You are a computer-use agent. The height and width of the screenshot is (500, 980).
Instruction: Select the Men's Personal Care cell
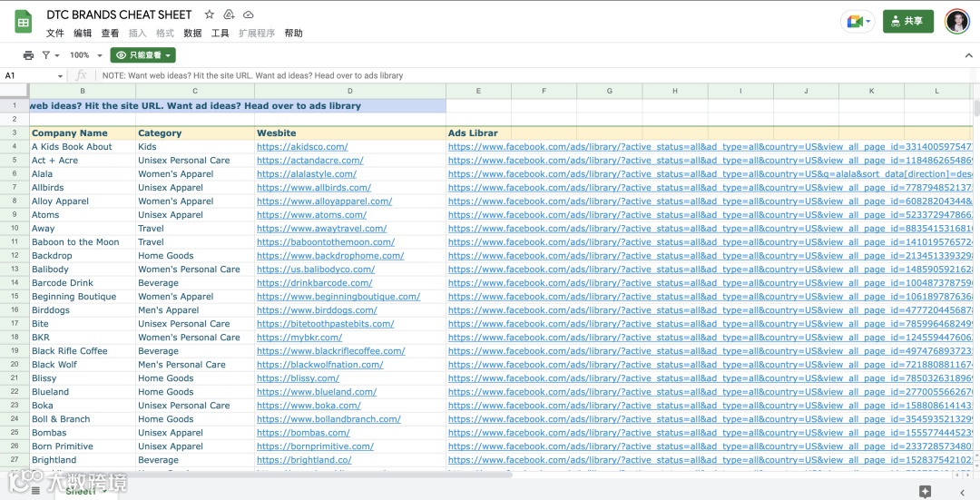click(195, 365)
